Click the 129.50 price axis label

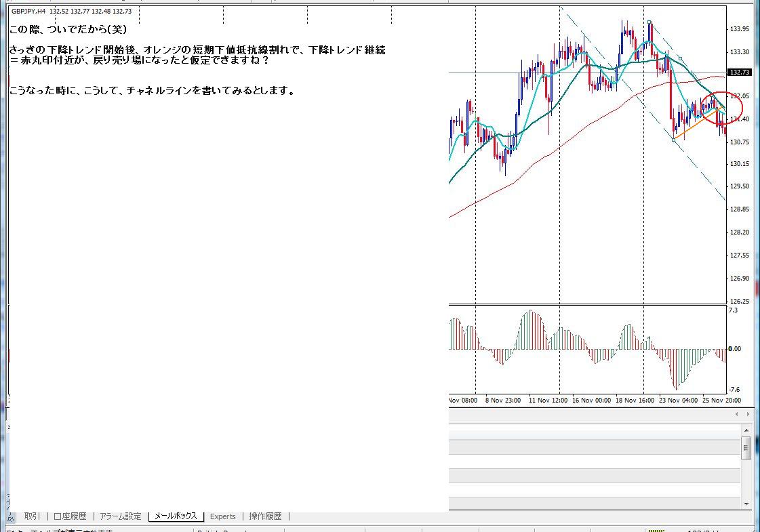[740, 186]
